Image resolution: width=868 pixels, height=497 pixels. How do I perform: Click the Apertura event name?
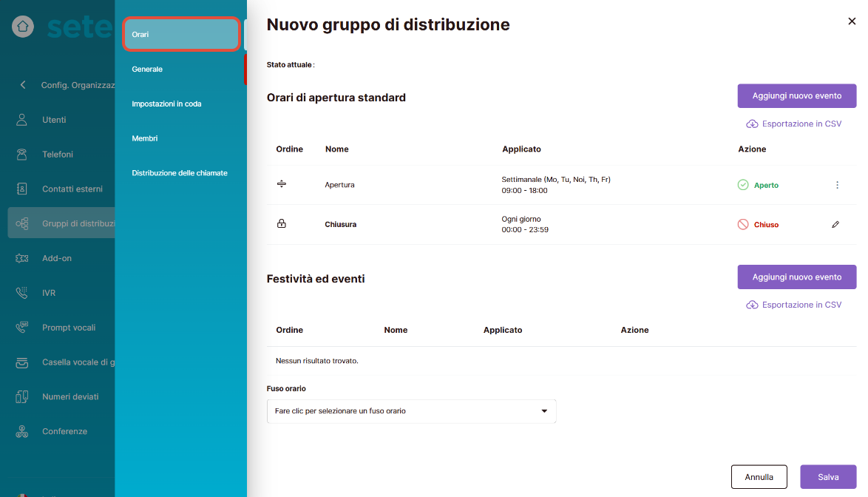(339, 185)
